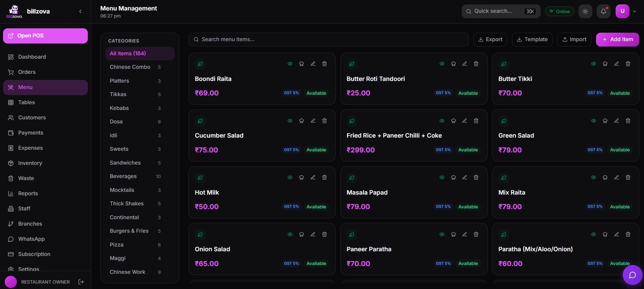Open WhatsApp in the sidebar
Screen dimensions: 644x289
click(45, 239)
